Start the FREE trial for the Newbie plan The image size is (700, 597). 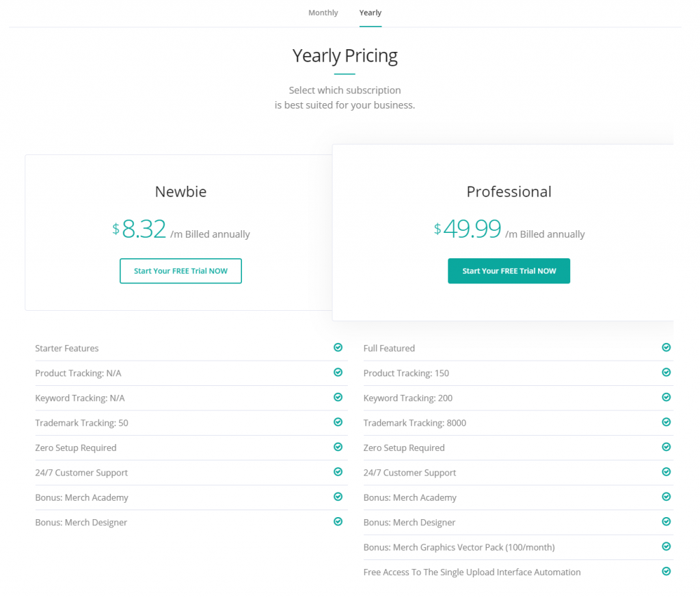click(180, 270)
